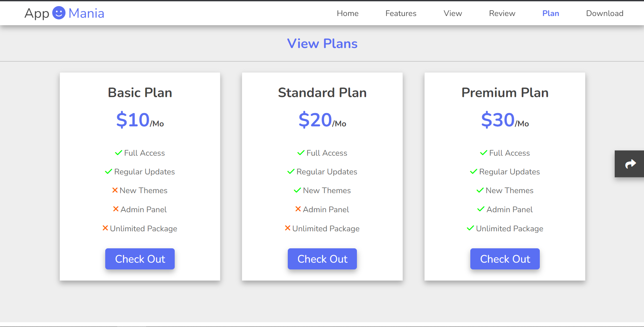The width and height of the screenshot is (644, 327).
Task: Click the green checkmark beside Full Access in Basic Plan
Action: point(119,153)
